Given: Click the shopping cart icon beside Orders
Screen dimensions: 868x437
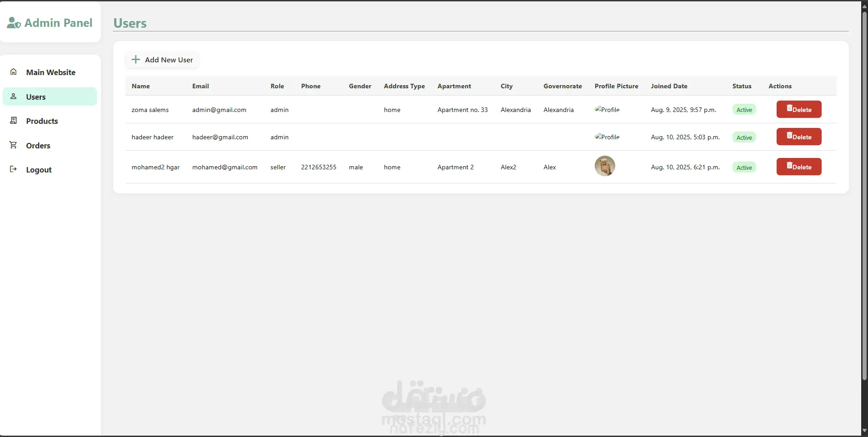Looking at the screenshot, I should (14, 145).
